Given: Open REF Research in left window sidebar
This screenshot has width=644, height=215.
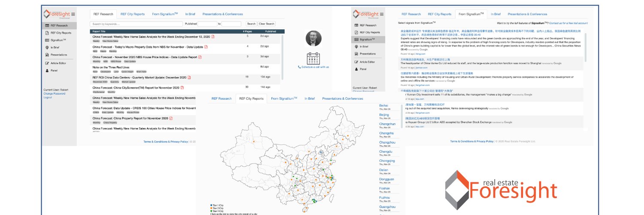Looking at the screenshot, I should (60, 26).
